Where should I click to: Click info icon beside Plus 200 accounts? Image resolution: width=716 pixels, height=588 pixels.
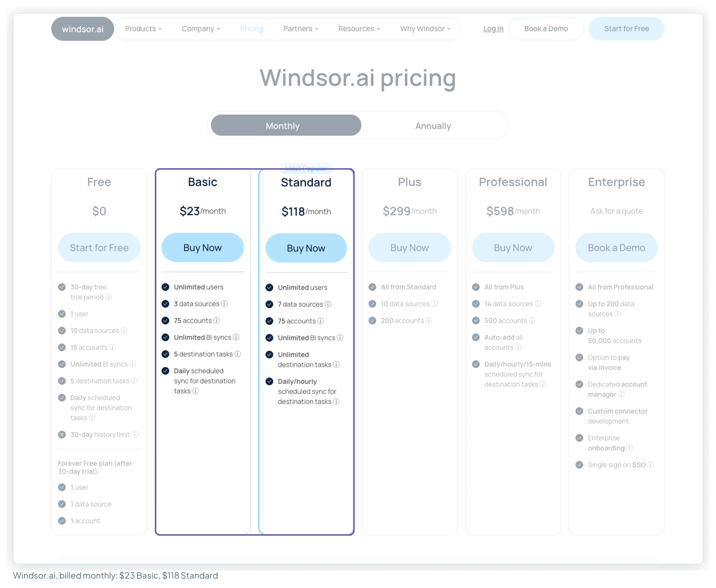coord(429,321)
